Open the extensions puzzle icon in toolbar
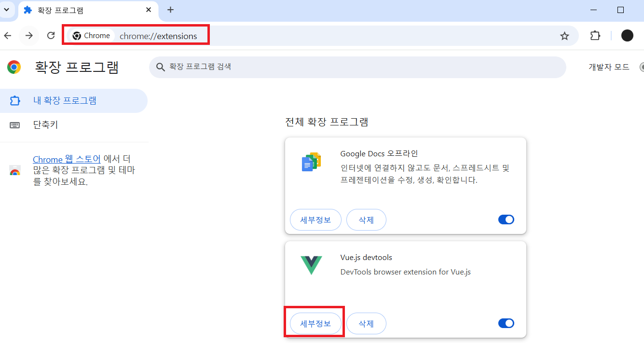The height and width of the screenshot is (343, 644). [595, 36]
